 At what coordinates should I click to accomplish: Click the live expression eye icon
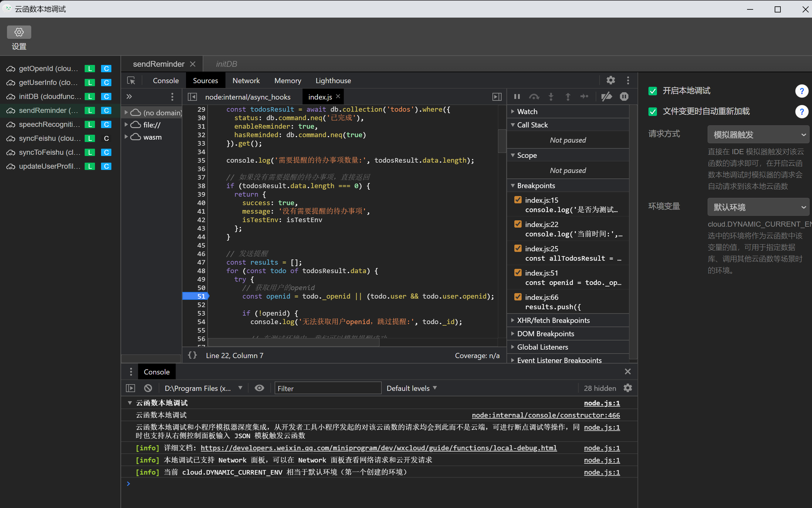[259, 388]
